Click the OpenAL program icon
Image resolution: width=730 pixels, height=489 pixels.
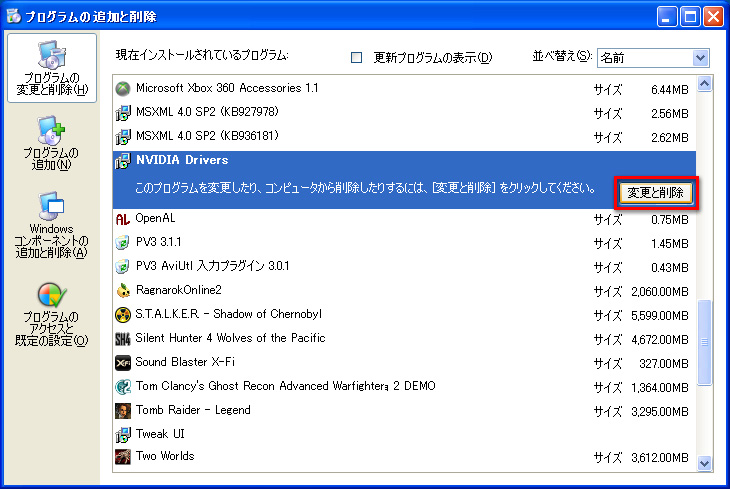(x=123, y=219)
